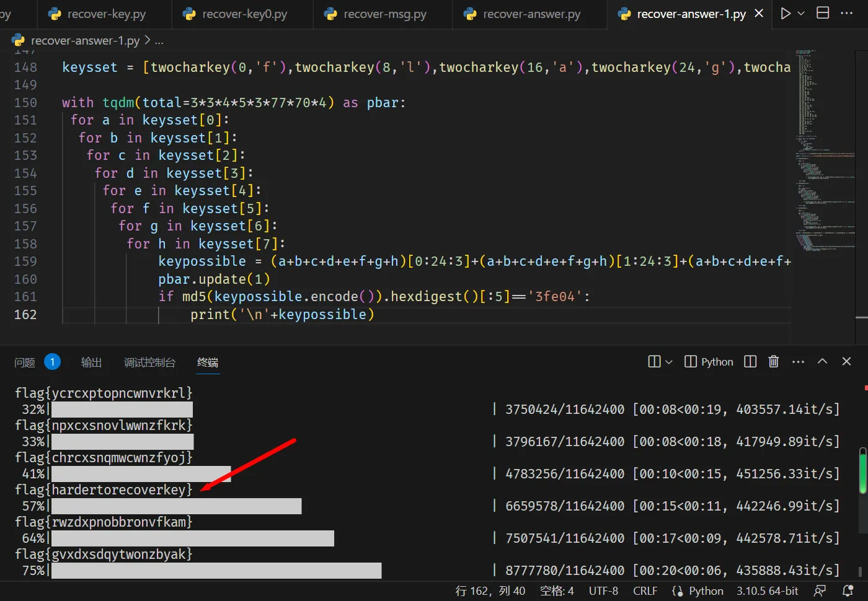Run the Python file with play button
Screen dimensions: 868x601
[786, 14]
